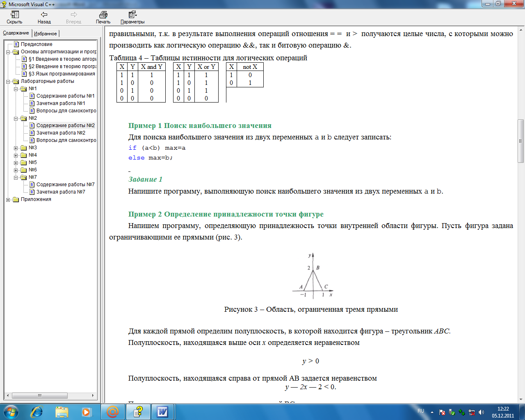Expand the Приложения section
Screen dimensions: 525x420
click(x=8, y=200)
